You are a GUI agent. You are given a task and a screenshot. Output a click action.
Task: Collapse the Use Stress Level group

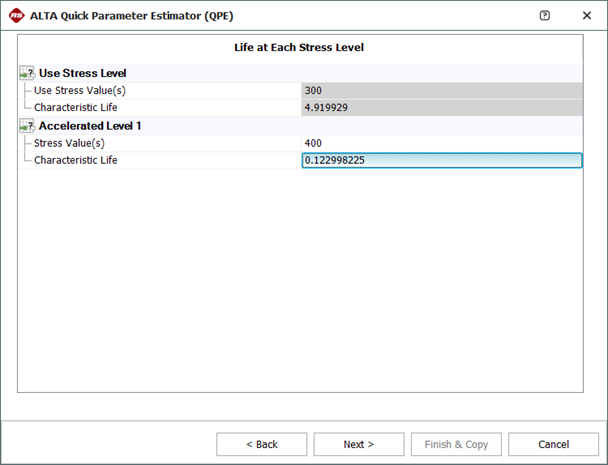point(82,73)
